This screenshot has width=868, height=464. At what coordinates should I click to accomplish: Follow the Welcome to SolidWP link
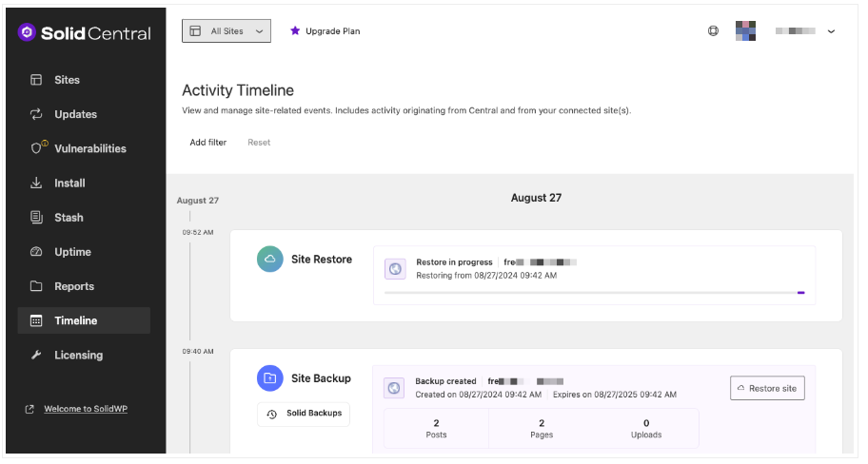pos(86,409)
